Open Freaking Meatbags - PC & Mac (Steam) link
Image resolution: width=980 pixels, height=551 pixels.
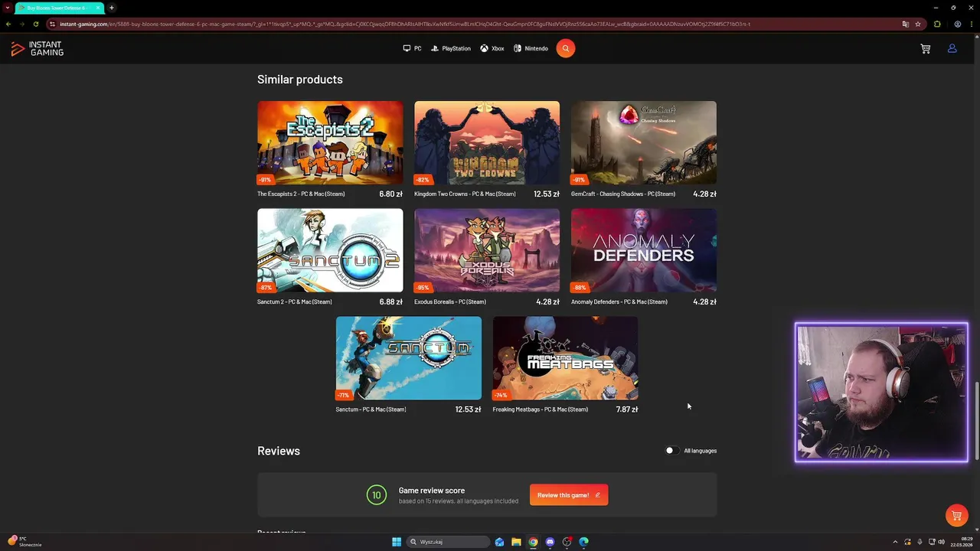[541, 409]
